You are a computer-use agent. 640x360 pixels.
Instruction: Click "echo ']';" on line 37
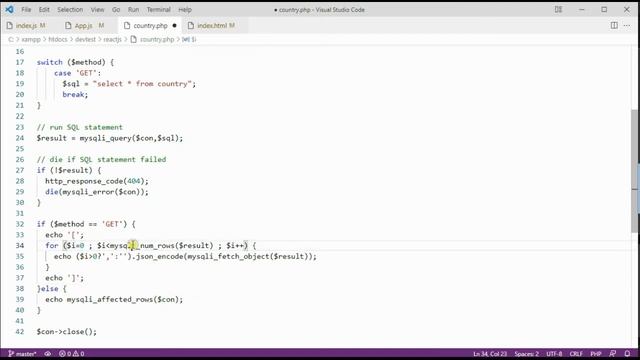click(64, 278)
